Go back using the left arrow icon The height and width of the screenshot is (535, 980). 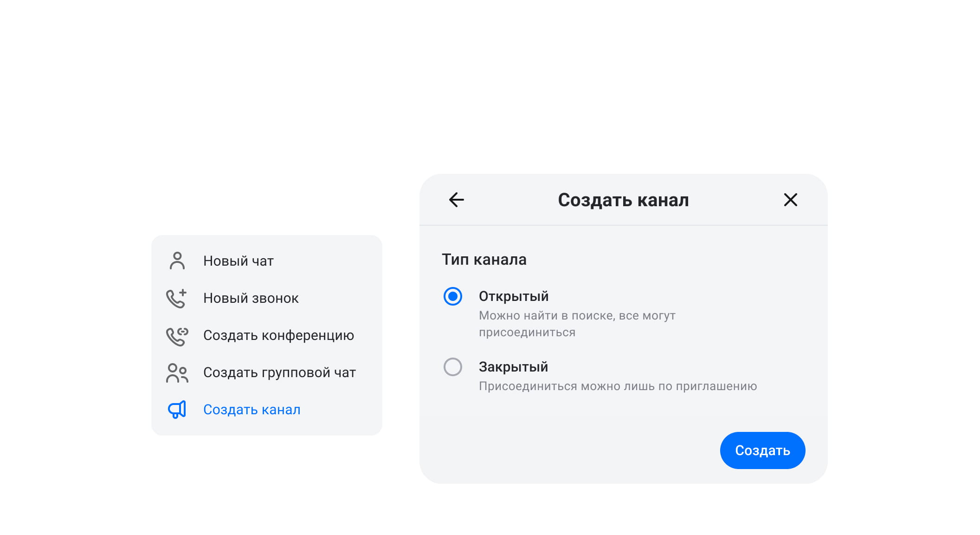pyautogui.click(x=457, y=200)
